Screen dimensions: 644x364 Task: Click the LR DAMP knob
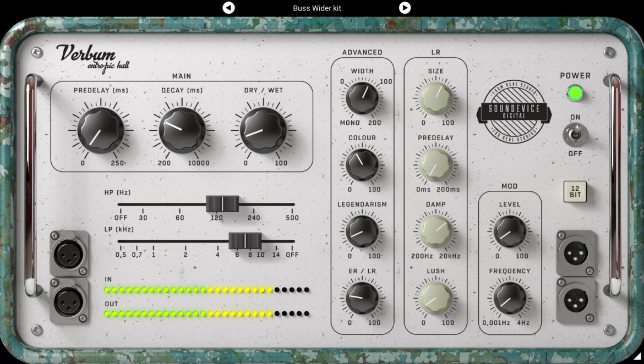pyautogui.click(x=435, y=231)
